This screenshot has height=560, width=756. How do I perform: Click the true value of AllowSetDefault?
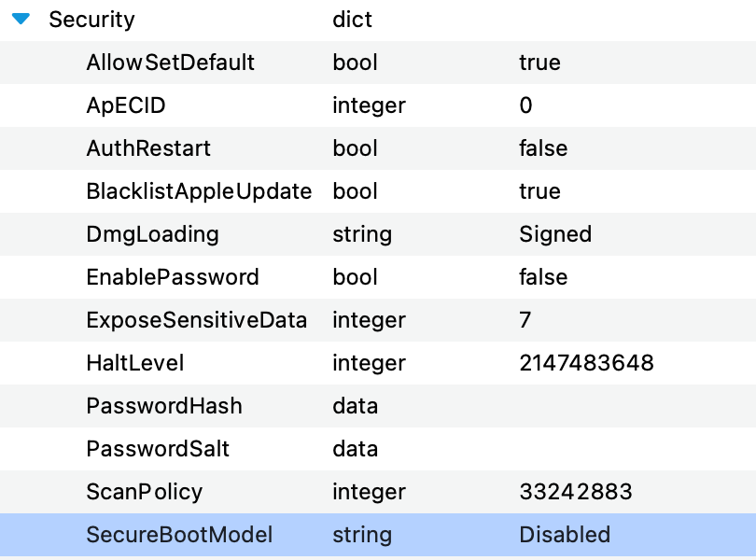[539, 63]
